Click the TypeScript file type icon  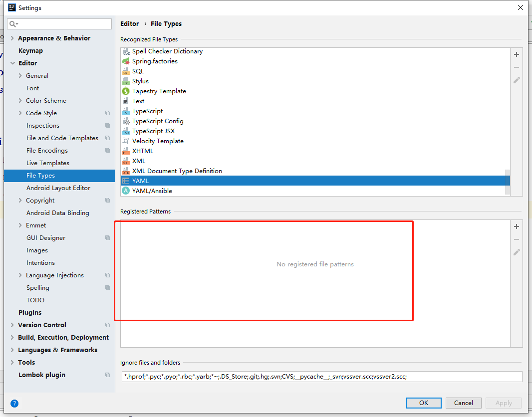pyautogui.click(x=126, y=111)
